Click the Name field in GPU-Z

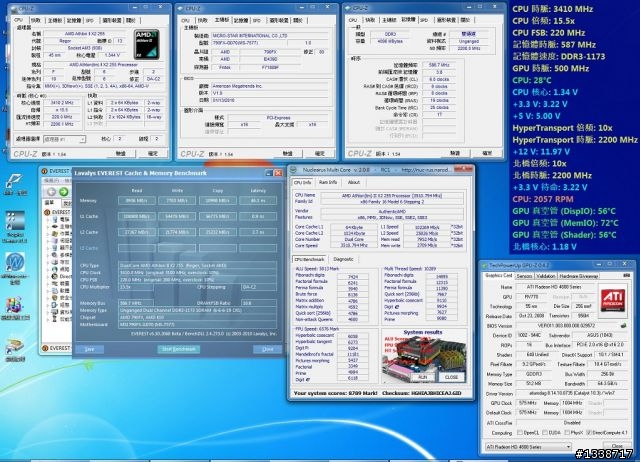click(554, 287)
